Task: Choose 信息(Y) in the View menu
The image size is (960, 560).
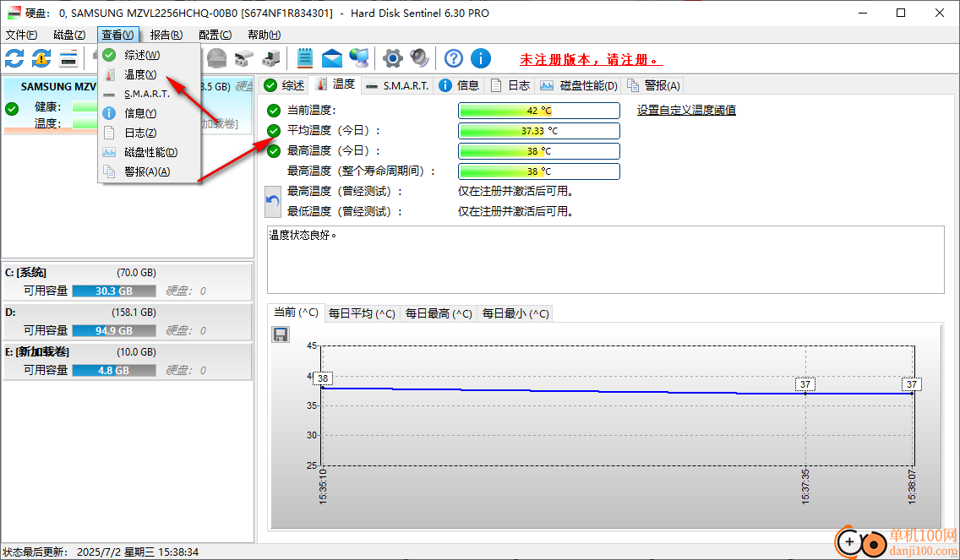Action: [x=149, y=113]
